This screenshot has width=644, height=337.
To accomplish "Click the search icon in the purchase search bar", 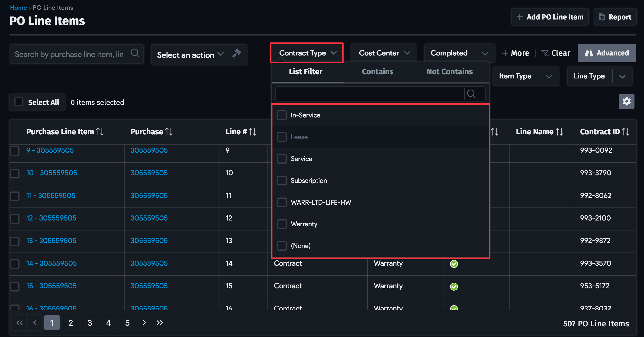I will (x=135, y=53).
